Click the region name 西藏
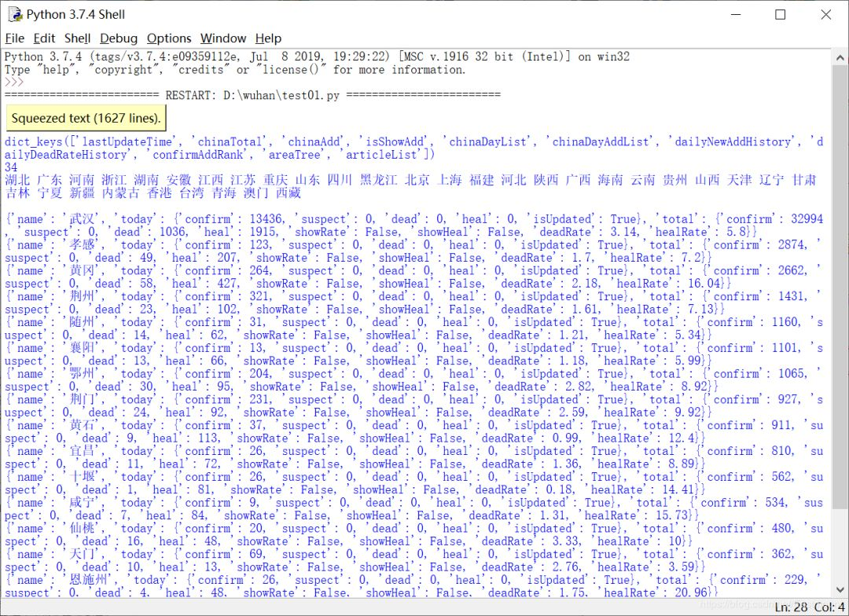 [x=288, y=193]
